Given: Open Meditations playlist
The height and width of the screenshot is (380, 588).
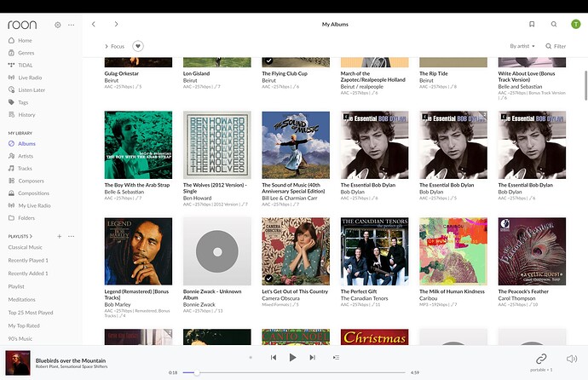Looking at the screenshot, I should coord(22,300).
